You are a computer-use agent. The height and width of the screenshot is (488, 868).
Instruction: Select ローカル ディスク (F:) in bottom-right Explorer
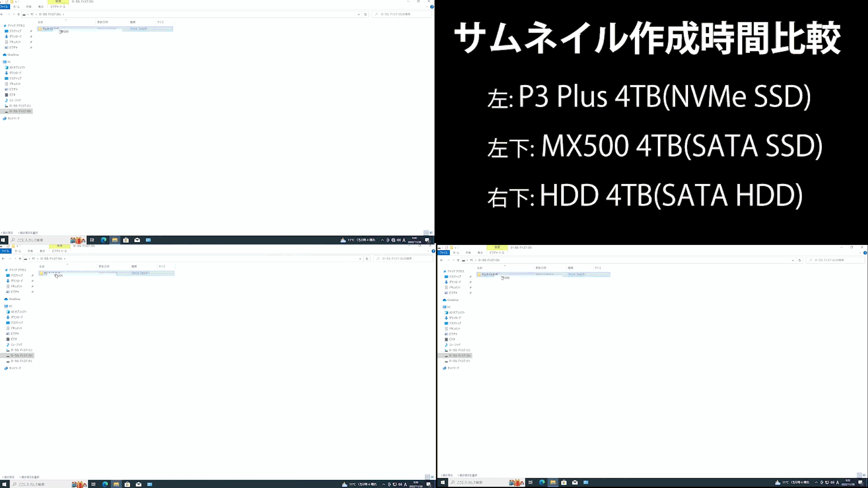click(458, 361)
